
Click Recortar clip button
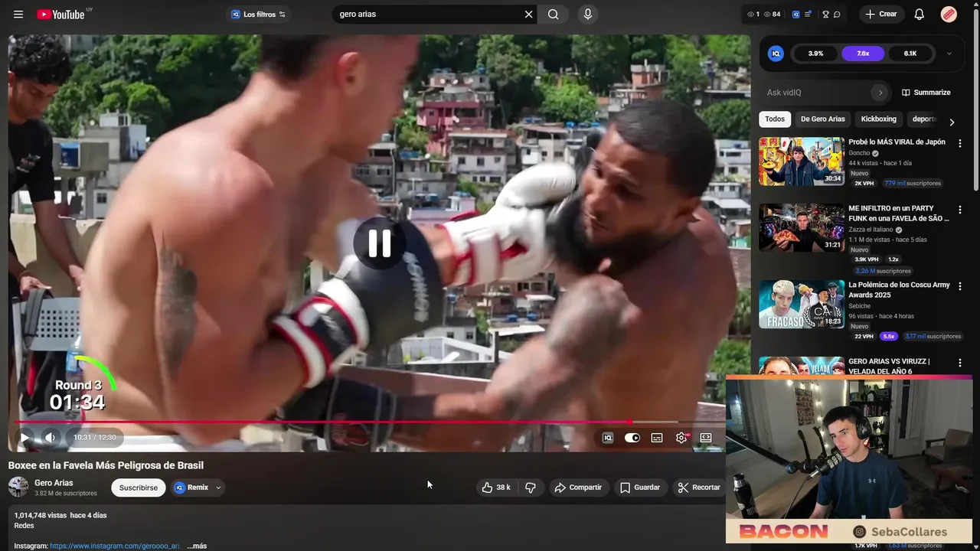point(698,487)
